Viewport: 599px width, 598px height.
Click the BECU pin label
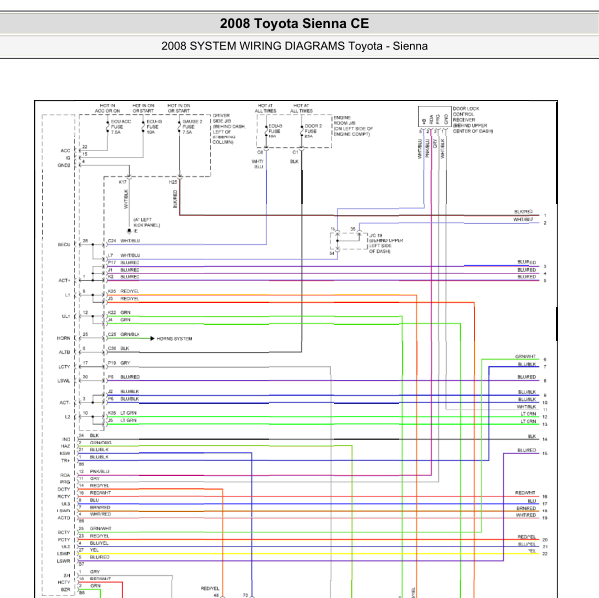click(x=64, y=245)
